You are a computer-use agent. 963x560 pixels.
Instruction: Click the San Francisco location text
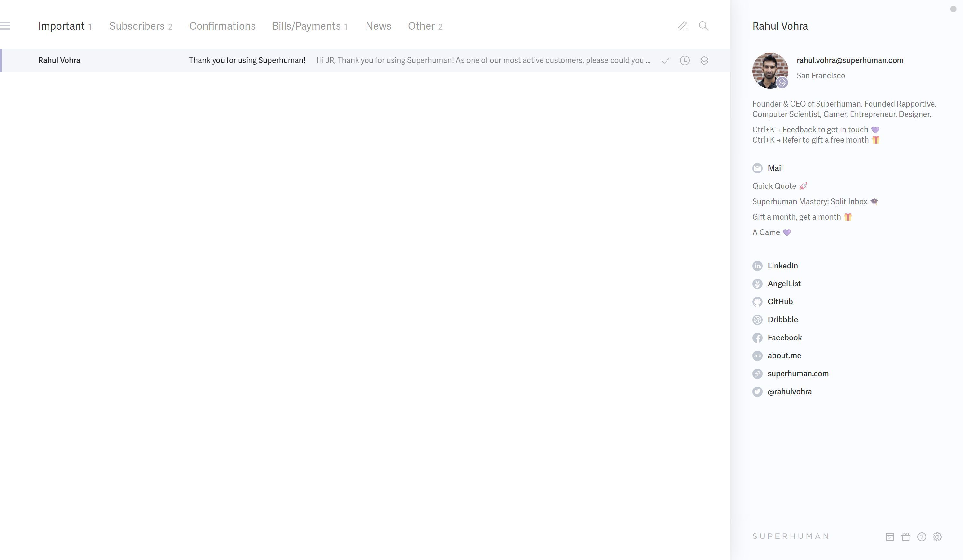point(820,76)
